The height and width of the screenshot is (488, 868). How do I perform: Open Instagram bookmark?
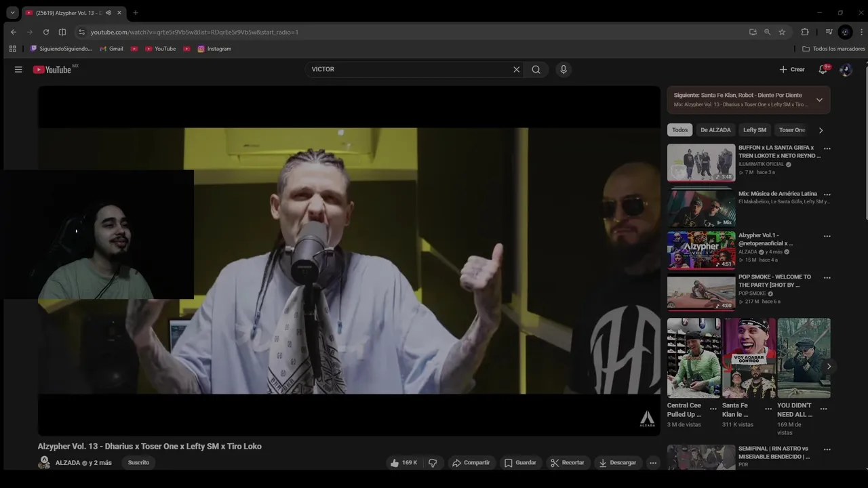tap(214, 49)
